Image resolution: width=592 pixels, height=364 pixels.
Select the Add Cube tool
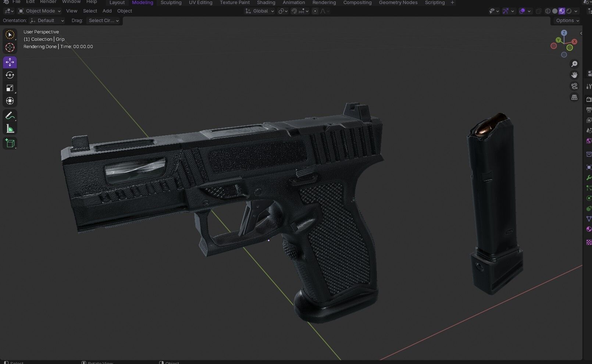tap(10, 143)
